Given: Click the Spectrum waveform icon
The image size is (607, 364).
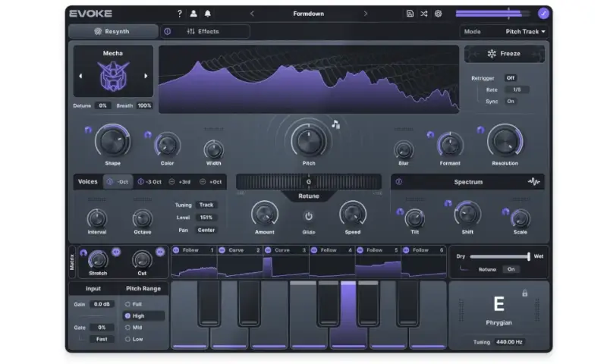Looking at the screenshot, I should click(x=534, y=182).
